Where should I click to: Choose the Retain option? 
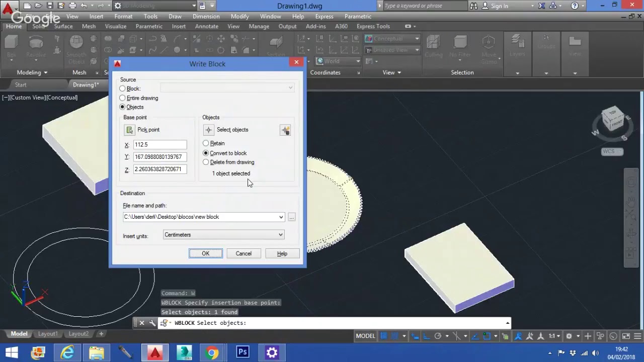tap(206, 143)
